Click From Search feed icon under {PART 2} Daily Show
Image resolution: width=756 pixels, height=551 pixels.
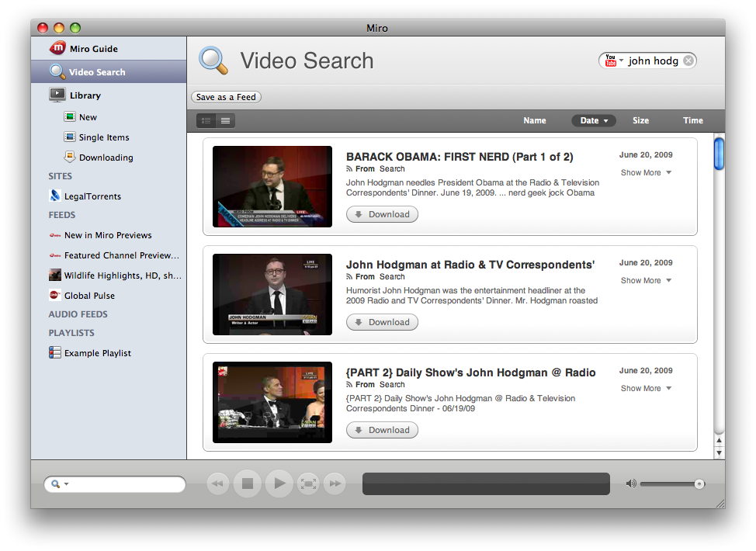(x=349, y=385)
